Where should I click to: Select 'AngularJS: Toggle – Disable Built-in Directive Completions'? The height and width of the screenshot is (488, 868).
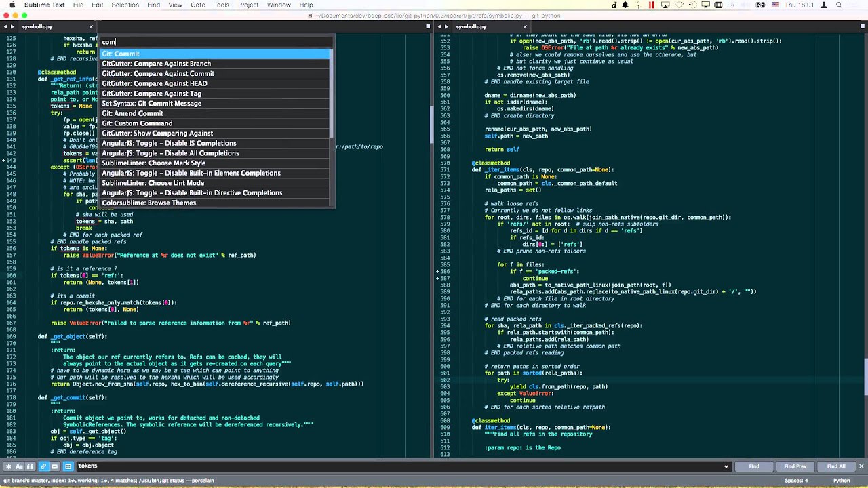pos(215,193)
